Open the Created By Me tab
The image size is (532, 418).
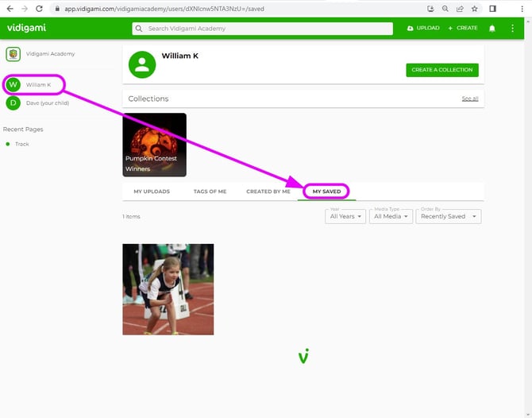[x=268, y=192]
